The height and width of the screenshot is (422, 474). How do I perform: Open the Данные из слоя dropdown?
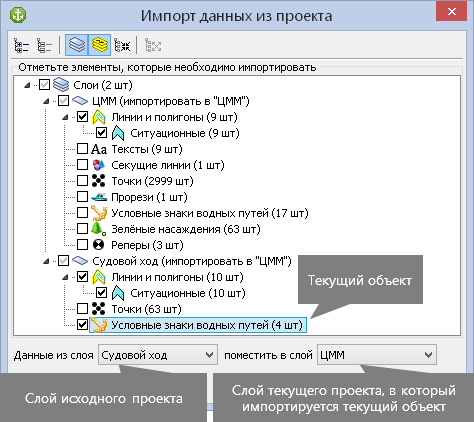pos(158,355)
